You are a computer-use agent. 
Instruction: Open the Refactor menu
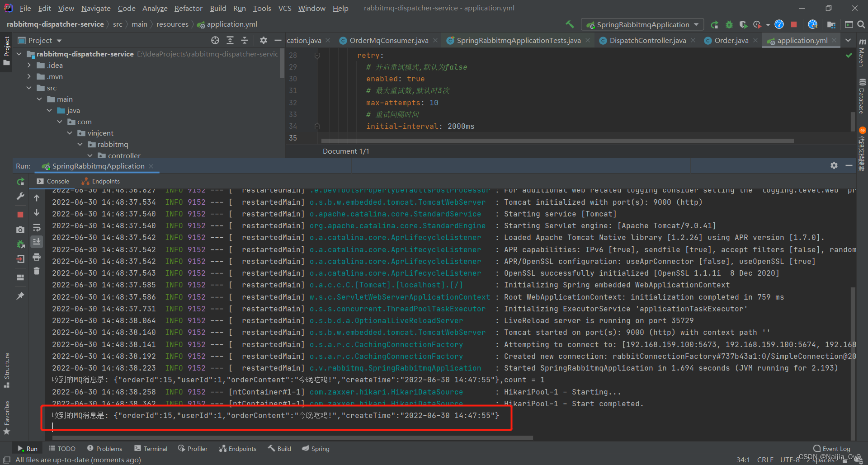(188, 8)
